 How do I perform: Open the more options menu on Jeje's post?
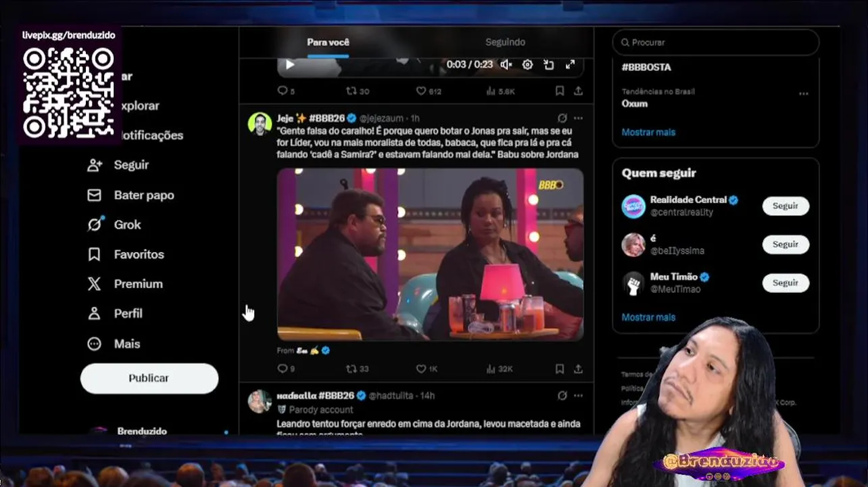(x=578, y=118)
